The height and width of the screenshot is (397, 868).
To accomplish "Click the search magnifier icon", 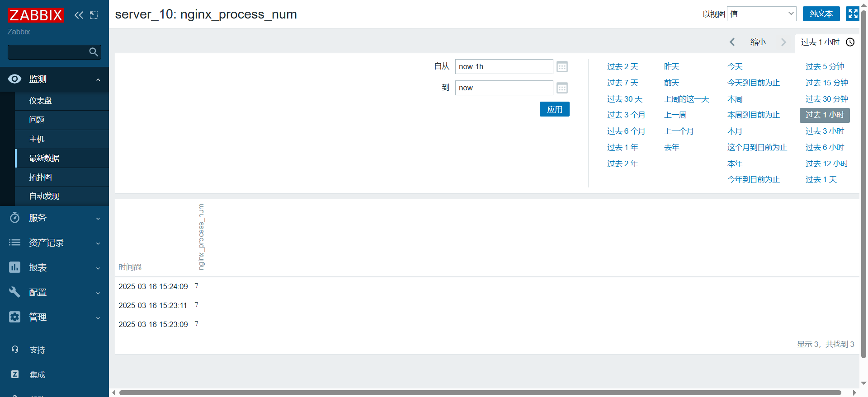I will (94, 52).
